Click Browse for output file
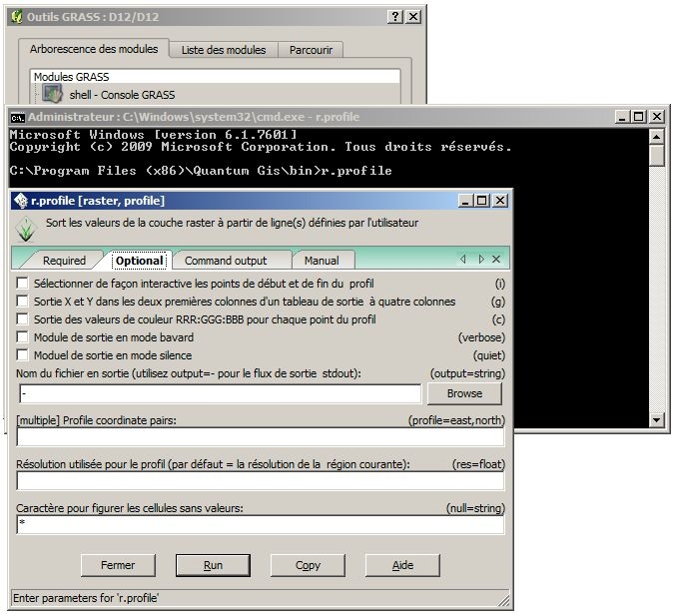The width and height of the screenshot is (675, 616). (x=464, y=393)
